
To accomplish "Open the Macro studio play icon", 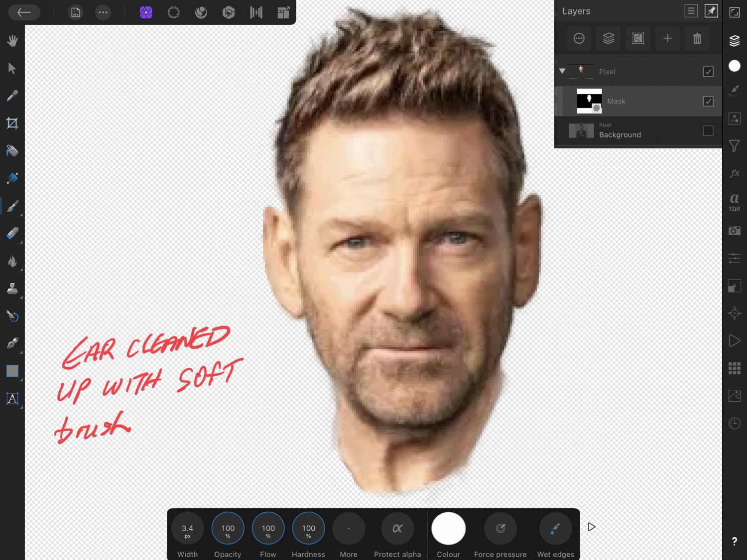I will pos(735,340).
